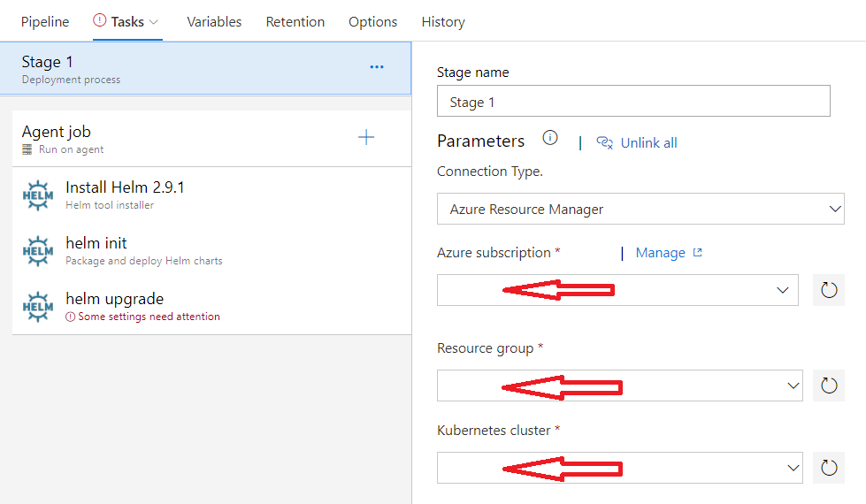Click the Unlink all chain icon
The width and height of the screenshot is (866, 504).
(605, 143)
